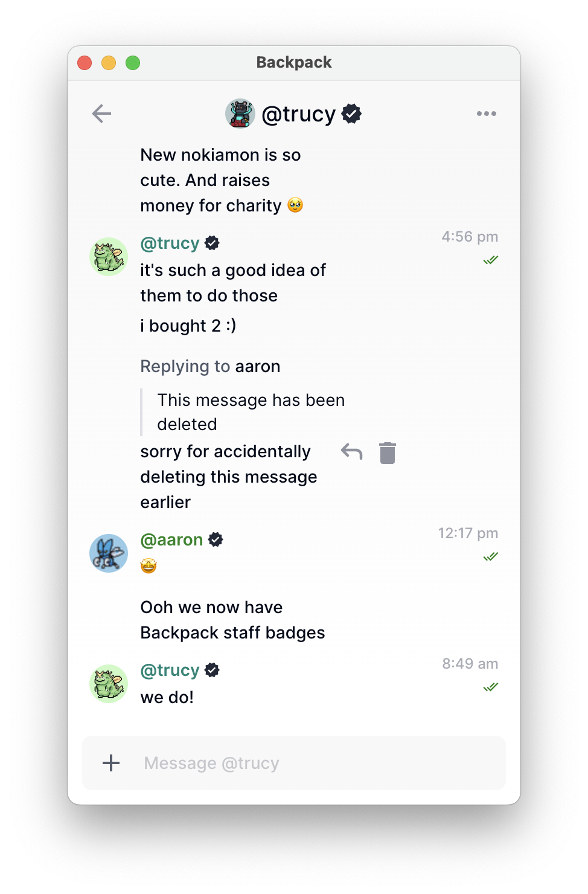Click the trash icon to delete the message
Screen dimensions: 588x894
click(x=387, y=452)
